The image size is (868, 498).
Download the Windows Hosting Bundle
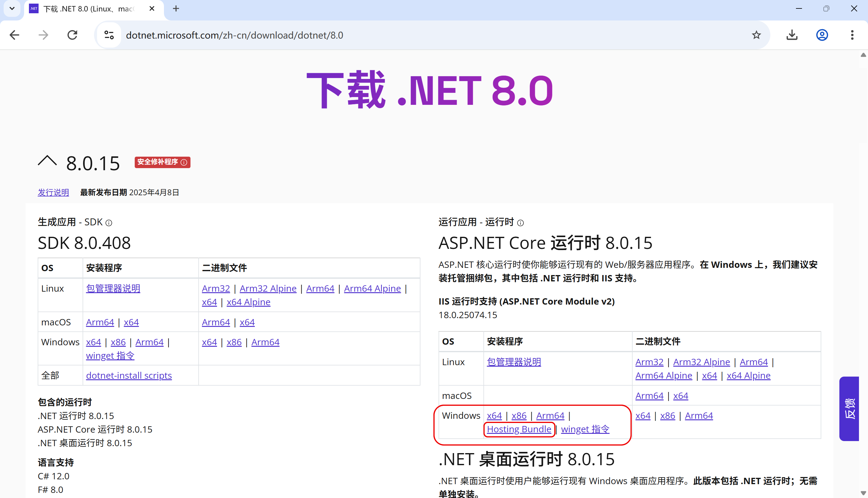coord(519,429)
